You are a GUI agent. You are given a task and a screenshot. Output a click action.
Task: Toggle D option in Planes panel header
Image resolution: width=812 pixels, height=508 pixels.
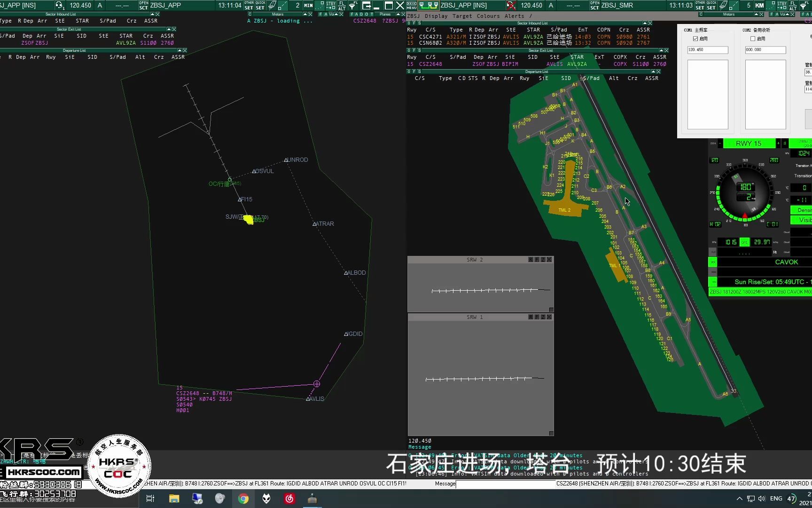coord(361,14)
